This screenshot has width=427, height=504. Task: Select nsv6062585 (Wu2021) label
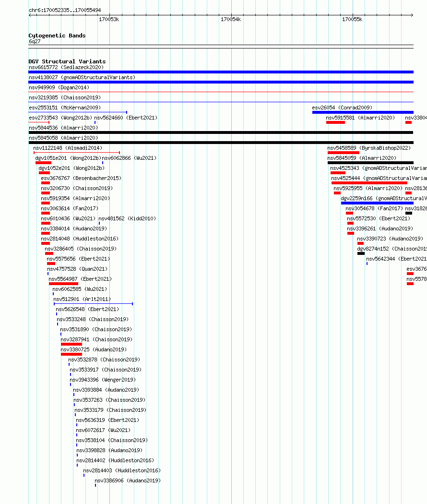pos(80,289)
